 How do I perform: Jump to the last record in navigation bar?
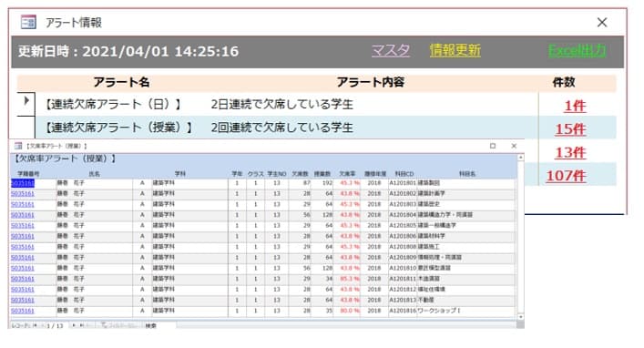click(82, 325)
